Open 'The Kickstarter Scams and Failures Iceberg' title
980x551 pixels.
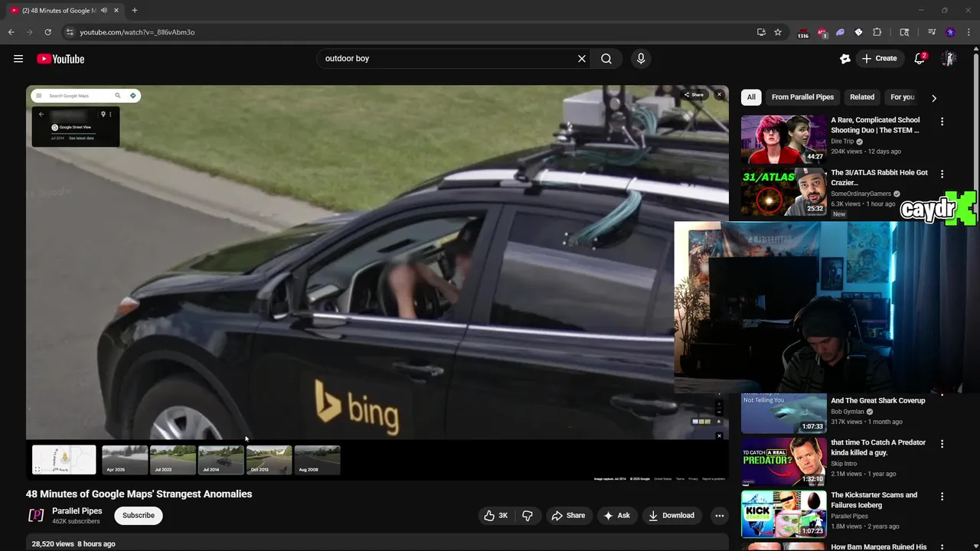coord(874,500)
